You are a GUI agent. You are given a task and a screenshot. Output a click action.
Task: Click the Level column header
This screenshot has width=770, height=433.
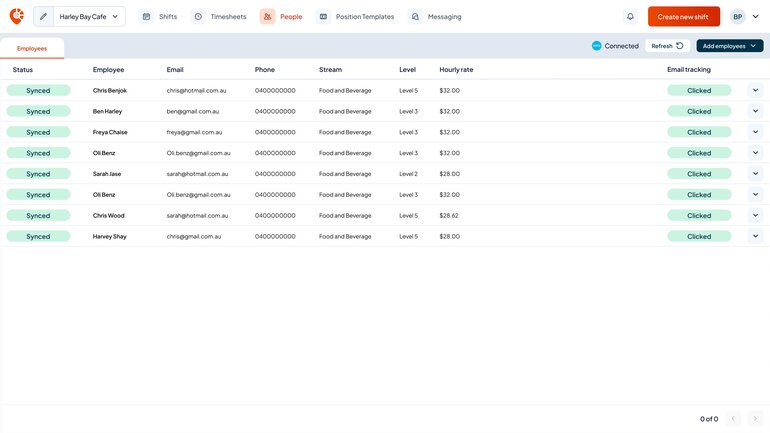tap(408, 70)
